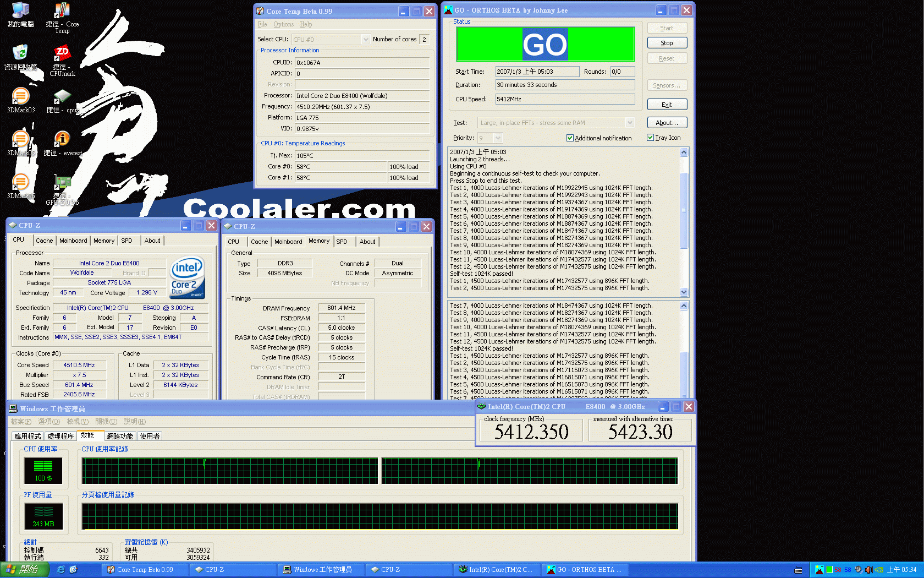Switch to SPD tab in right CPU-Z
This screenshot has height=578, width=924.
click(x=342, y=242)
